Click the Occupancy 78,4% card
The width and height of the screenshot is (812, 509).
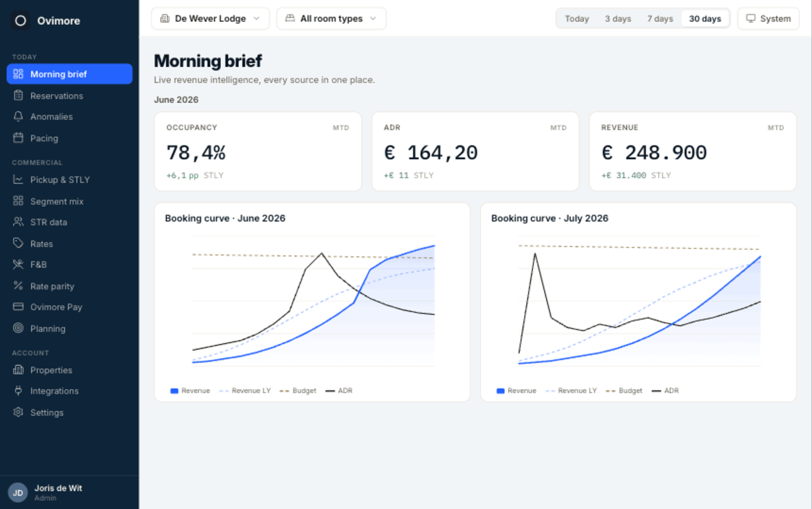point(258,151)
